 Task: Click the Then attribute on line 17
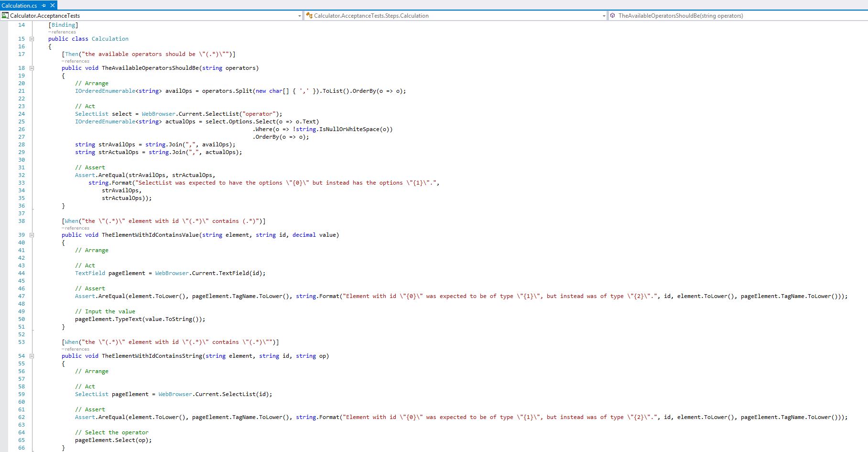72,54
